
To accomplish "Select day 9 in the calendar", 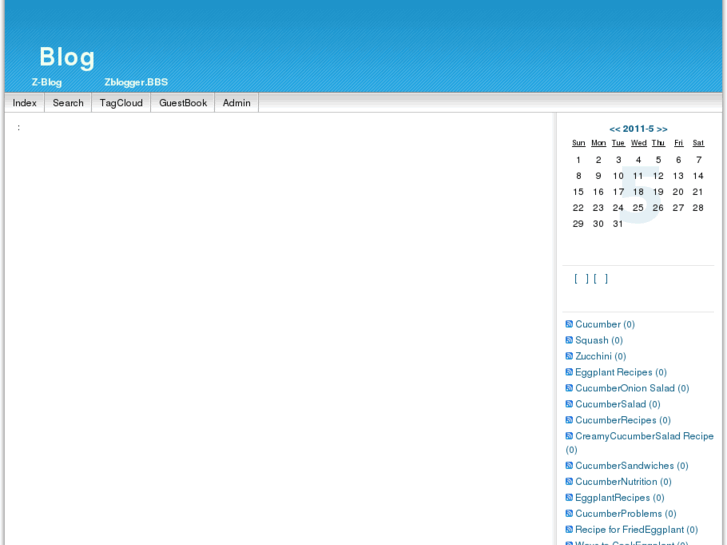I will [598, 176].
